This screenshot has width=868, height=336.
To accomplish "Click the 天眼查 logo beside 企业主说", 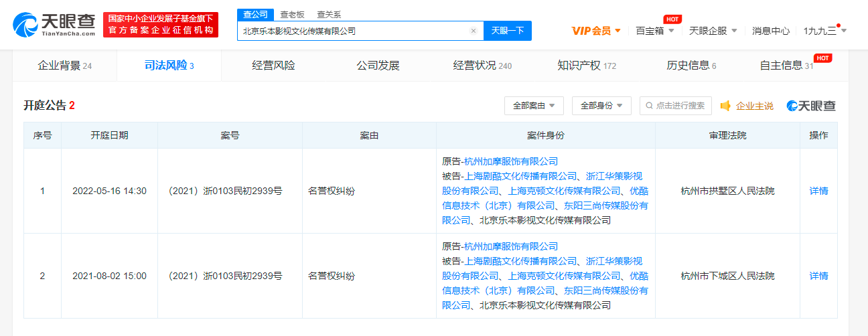I will click(811, 106).
